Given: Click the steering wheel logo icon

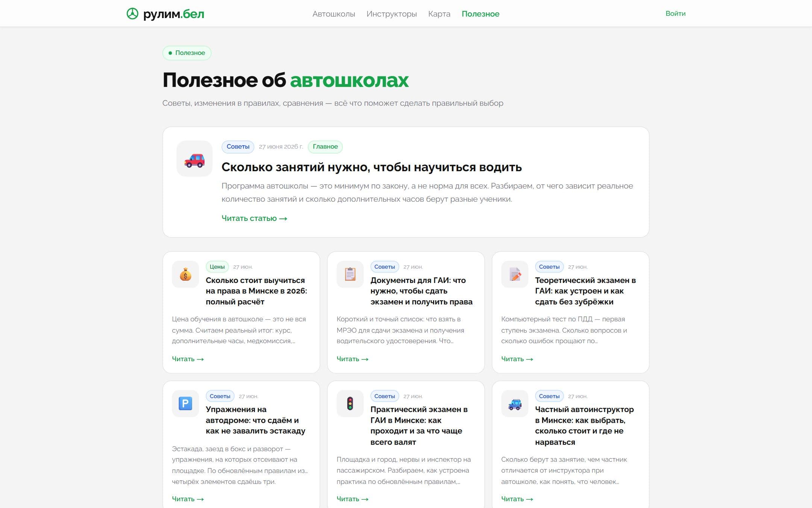Looking at the screenshot, I should (132, 14).
